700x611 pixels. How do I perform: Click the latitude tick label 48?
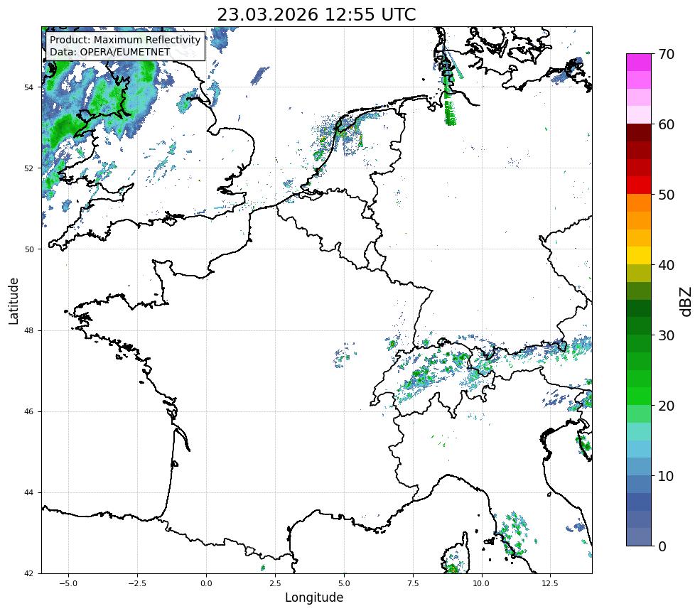28,330
